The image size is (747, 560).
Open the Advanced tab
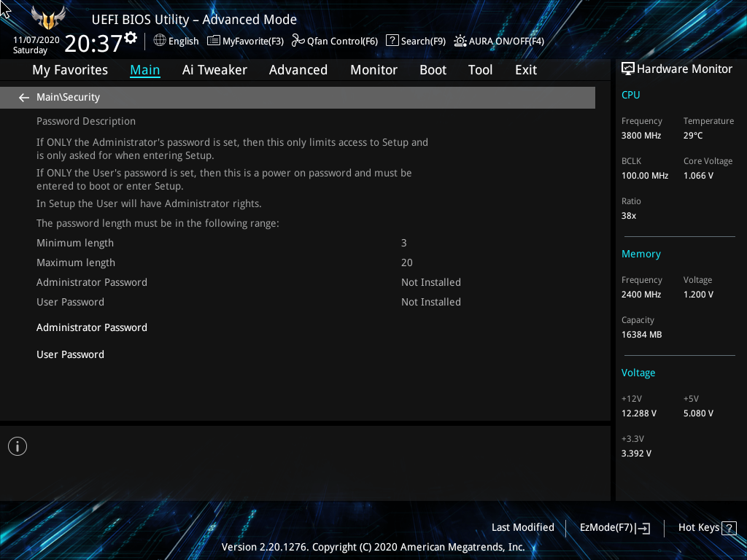click(298, 70)
